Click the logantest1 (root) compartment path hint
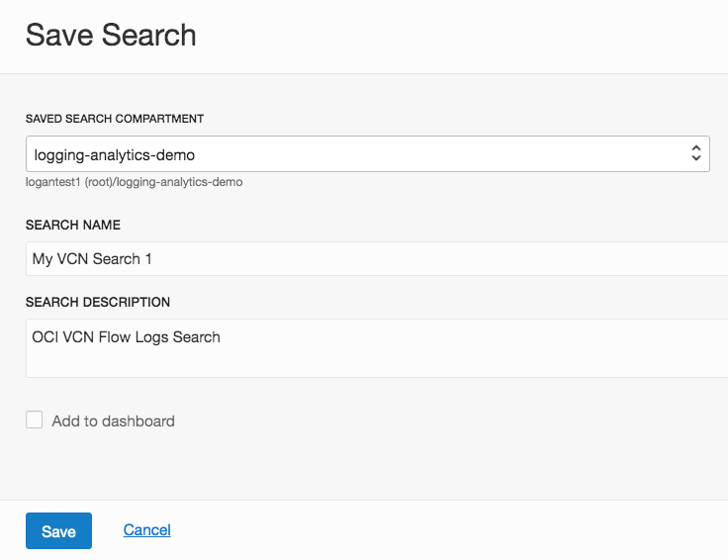The height and width of the screenshot is (560, 728). pyautogui.click(x=135, y=182)
